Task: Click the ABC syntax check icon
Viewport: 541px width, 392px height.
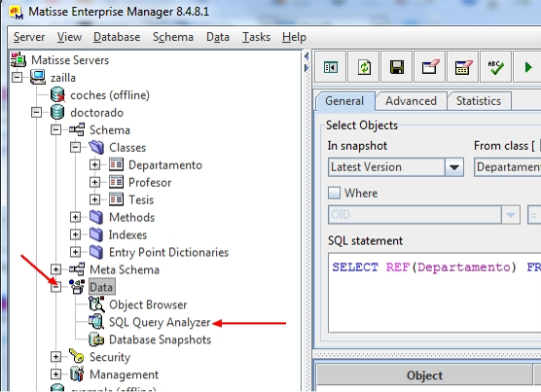Action: (495, 67)
